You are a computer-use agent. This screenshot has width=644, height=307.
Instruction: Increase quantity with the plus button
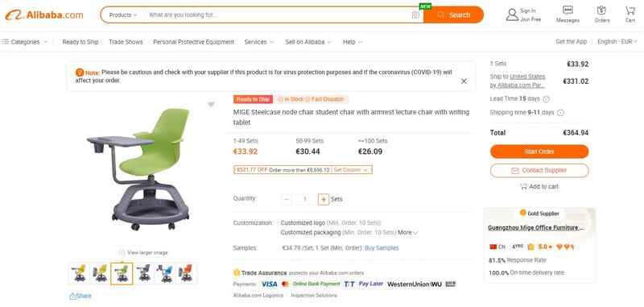[324, 199]
